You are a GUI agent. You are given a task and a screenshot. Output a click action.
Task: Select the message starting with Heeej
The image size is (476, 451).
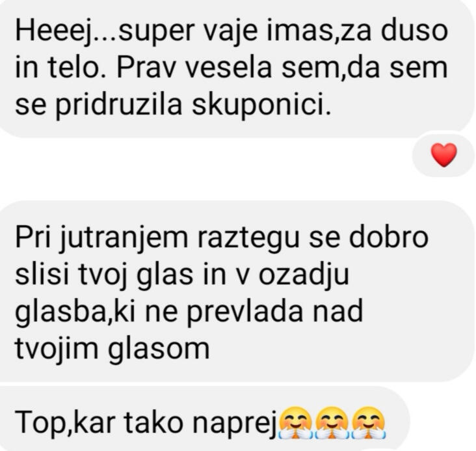click(x=233, y=68)
